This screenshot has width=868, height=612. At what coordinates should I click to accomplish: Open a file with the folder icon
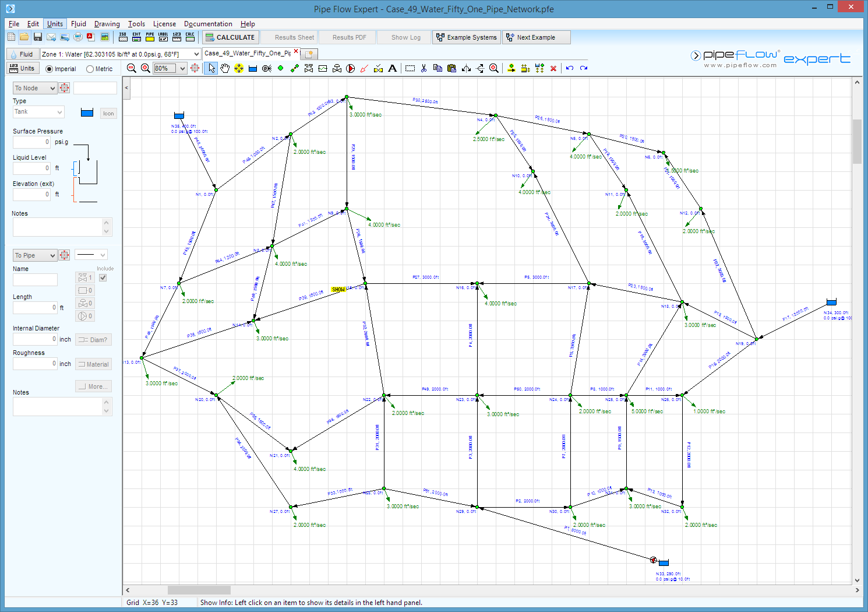pyautogui.click(x=24, y=37)
